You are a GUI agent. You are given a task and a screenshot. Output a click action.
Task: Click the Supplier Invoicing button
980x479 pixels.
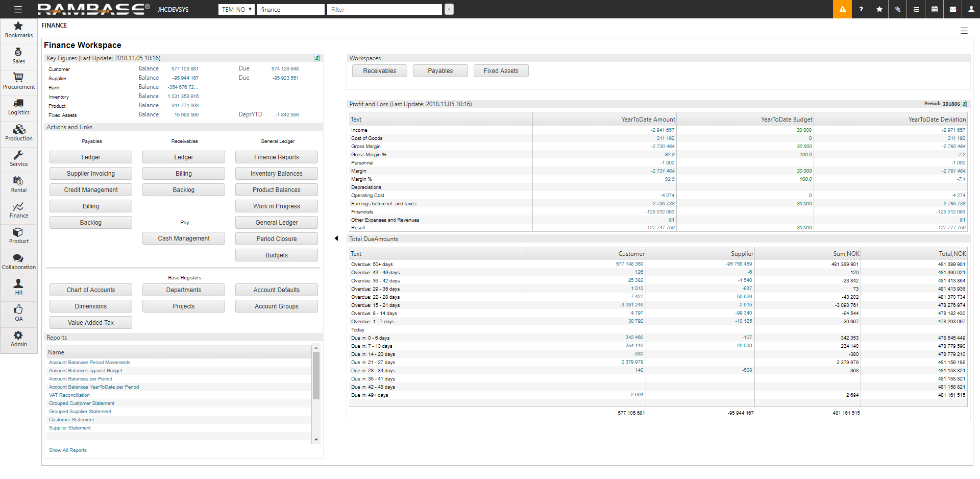(91, 174)
